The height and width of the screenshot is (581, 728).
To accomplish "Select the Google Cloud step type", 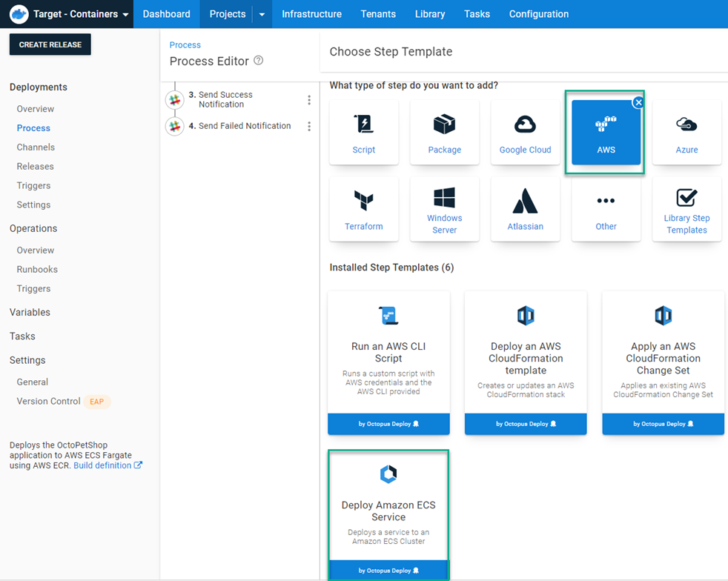I will coord(525,132).
